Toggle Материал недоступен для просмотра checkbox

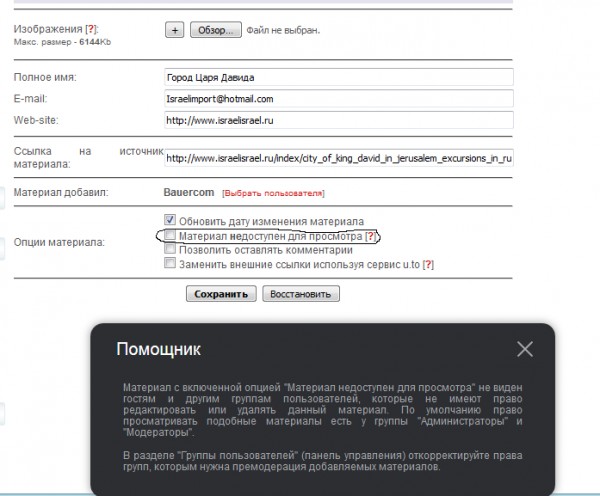pyautogui.click(x=170, y=235)
